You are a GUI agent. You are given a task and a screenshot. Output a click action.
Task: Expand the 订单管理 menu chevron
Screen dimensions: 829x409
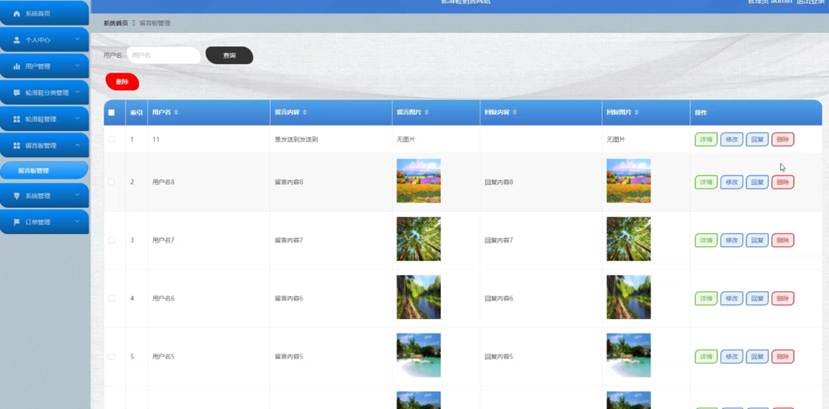point(78,222)
